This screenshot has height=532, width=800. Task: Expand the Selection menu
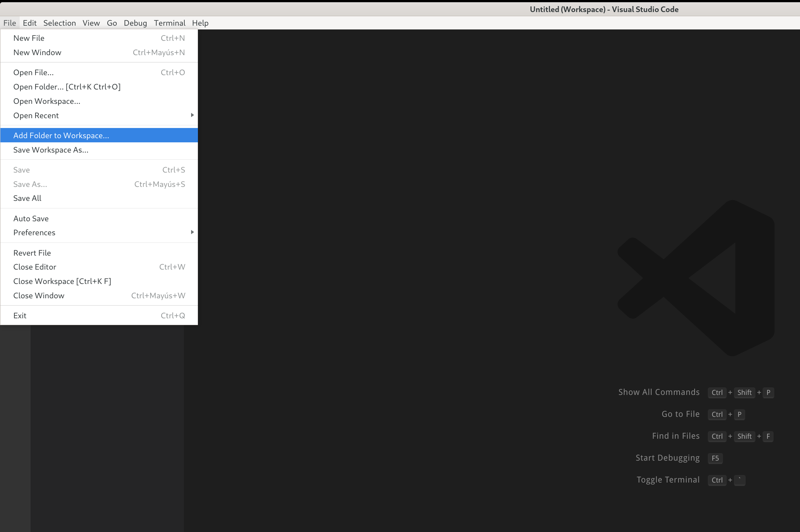pyautogui.click(x=60, y=23)
